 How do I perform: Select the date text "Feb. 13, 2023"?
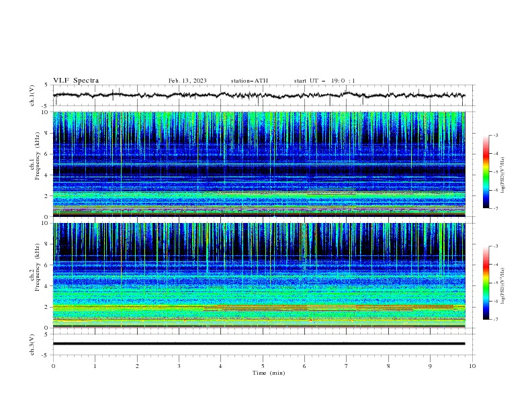tap(187, 81)
